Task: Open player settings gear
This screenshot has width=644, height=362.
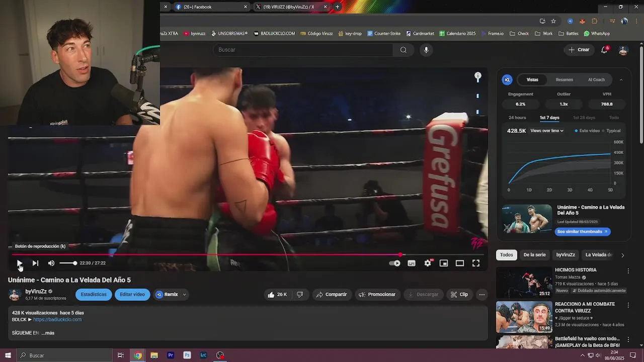Action: [x=428, y=263]
